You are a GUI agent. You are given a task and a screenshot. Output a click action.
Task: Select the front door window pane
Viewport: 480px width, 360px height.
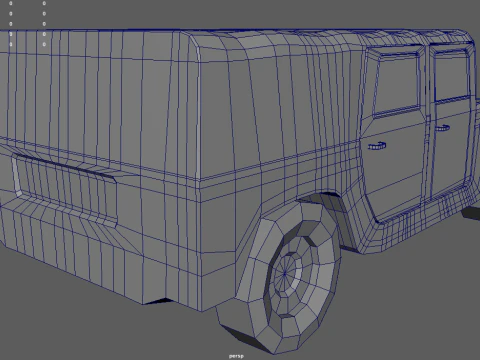pos(452,76)
